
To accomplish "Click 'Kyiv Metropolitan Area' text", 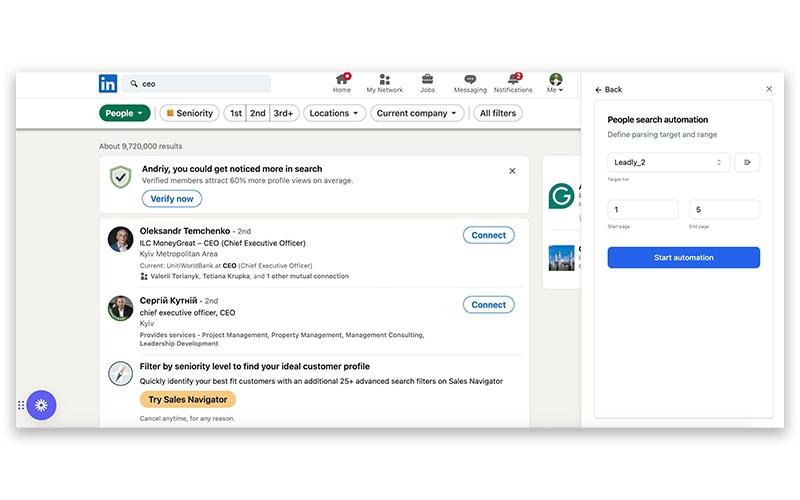I will 179,254.
